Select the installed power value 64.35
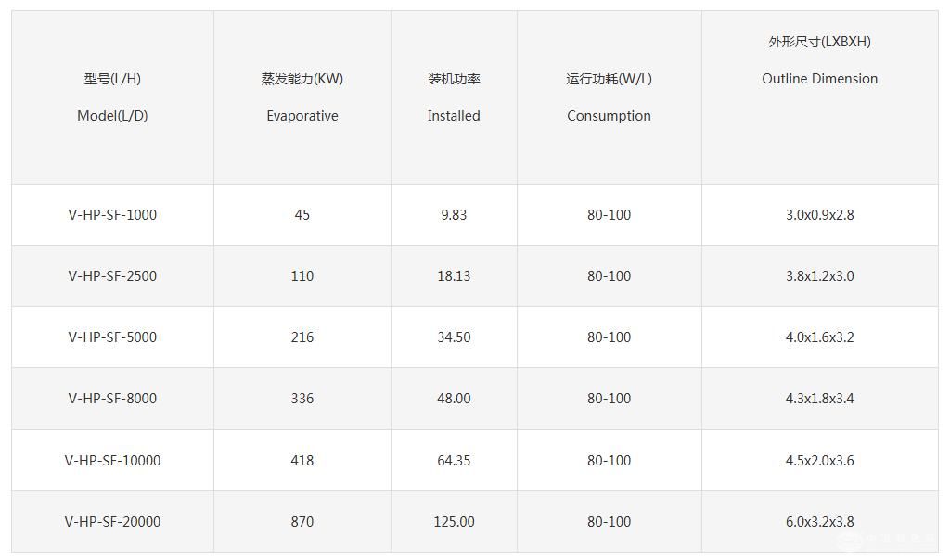This screenshot has height=560, width=950. click(454, 461)
